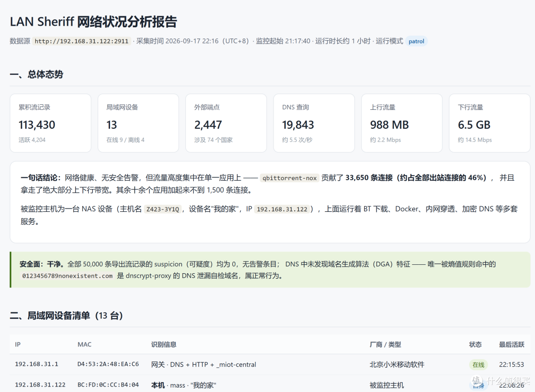Click the 累积流记录 card value 113,430

[x=37, y=125]
